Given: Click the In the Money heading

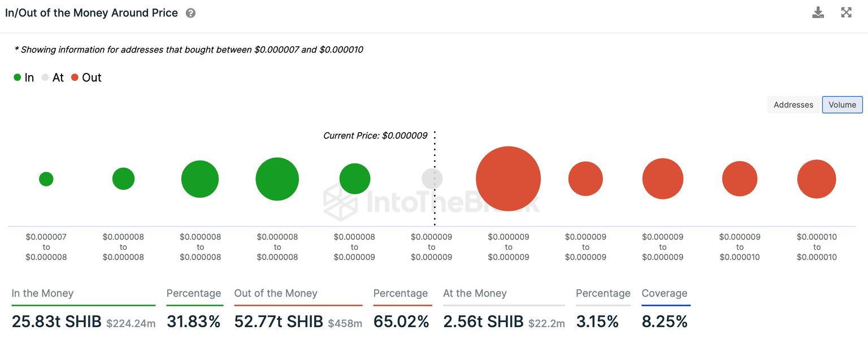Looking at the screenshot, I should (42, 293).
